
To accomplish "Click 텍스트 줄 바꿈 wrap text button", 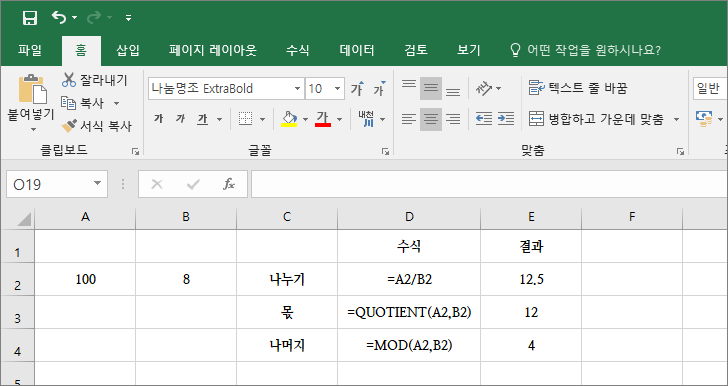I will [x=578, y=88].
